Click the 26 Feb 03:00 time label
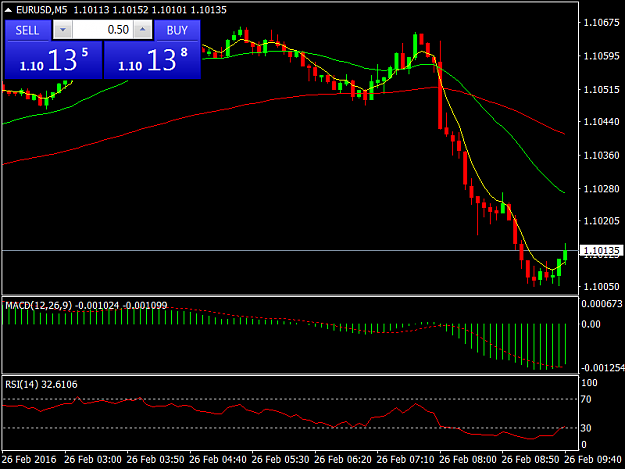The image size is (625, 469). pos(93,459)
